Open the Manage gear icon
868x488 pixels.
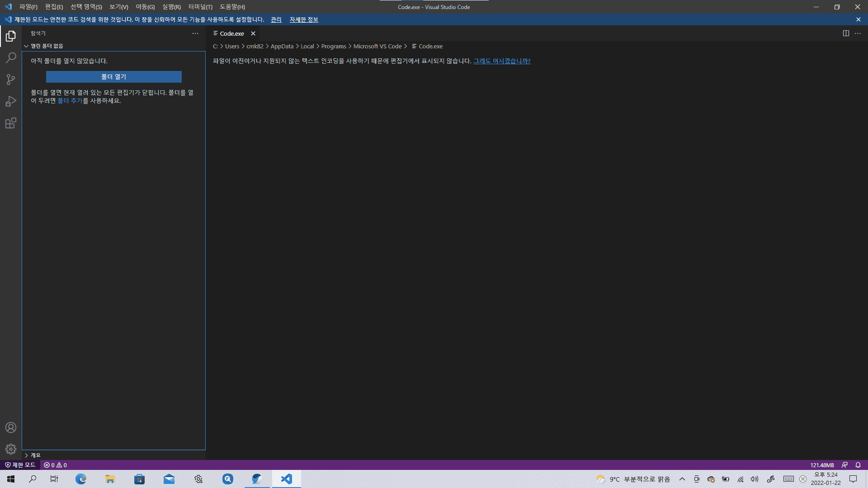(x=11, y=449)
